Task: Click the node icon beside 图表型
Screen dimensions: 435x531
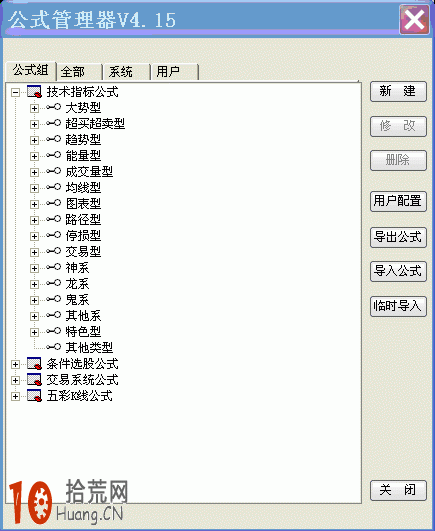Action: (53, 203)
